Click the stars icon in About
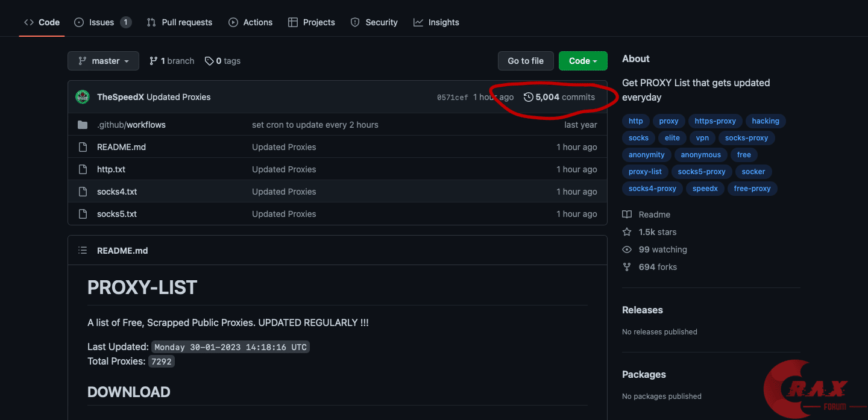Image resolution: width=868 pixels, height=420 pixels. [x=627, y=232]
